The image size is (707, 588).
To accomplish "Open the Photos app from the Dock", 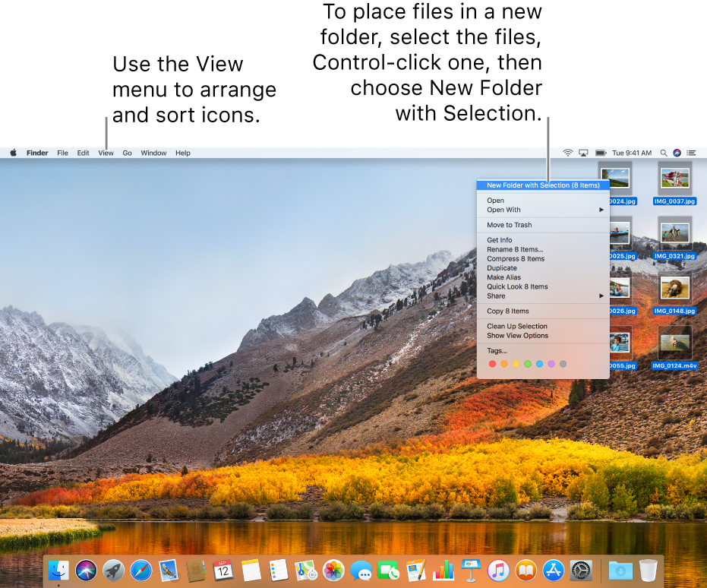I will [334, 571].
